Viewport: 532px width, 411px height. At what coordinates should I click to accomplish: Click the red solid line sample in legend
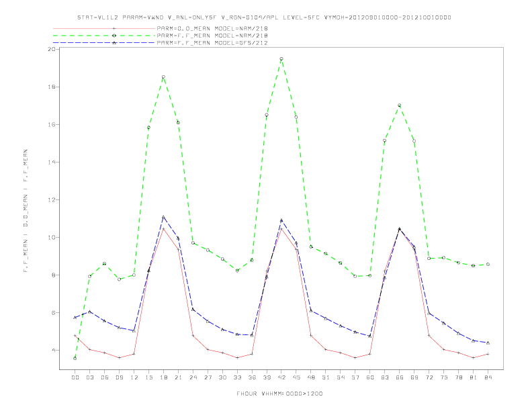[104, 29]
